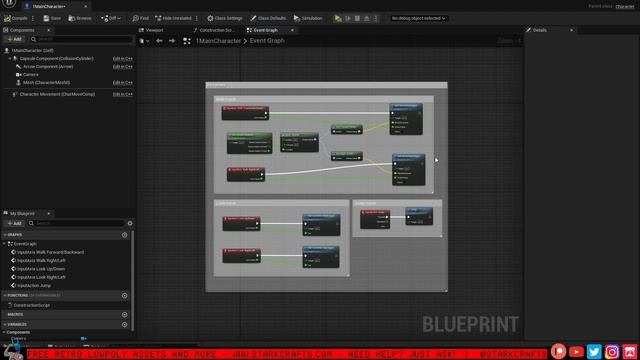Close the Components panel tab
This screenshot has width=640, height=360.
(49, 30)
